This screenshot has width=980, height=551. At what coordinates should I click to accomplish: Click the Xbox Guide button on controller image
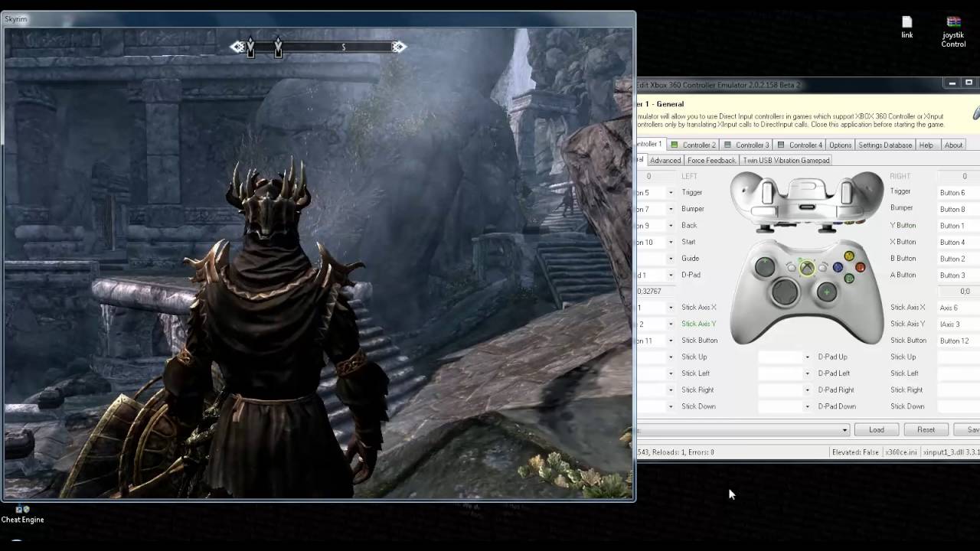click(x=807, y=267)
